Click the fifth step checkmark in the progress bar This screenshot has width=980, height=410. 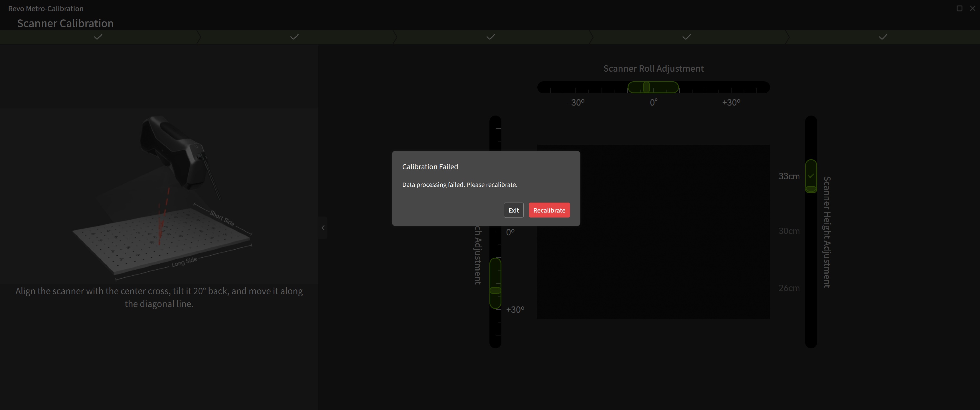883,37
